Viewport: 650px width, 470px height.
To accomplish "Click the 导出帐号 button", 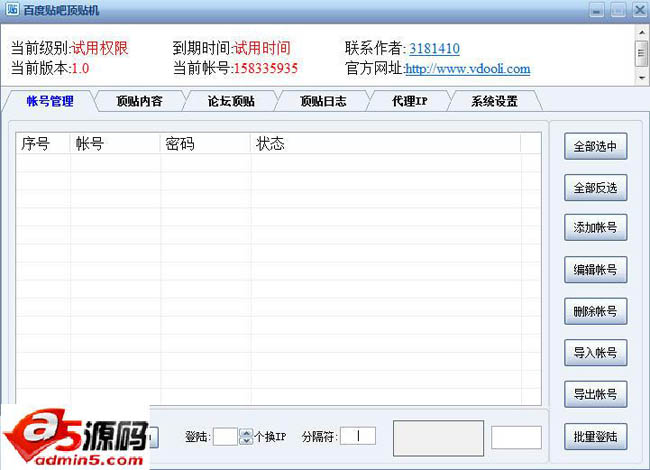I will point(595,394).
